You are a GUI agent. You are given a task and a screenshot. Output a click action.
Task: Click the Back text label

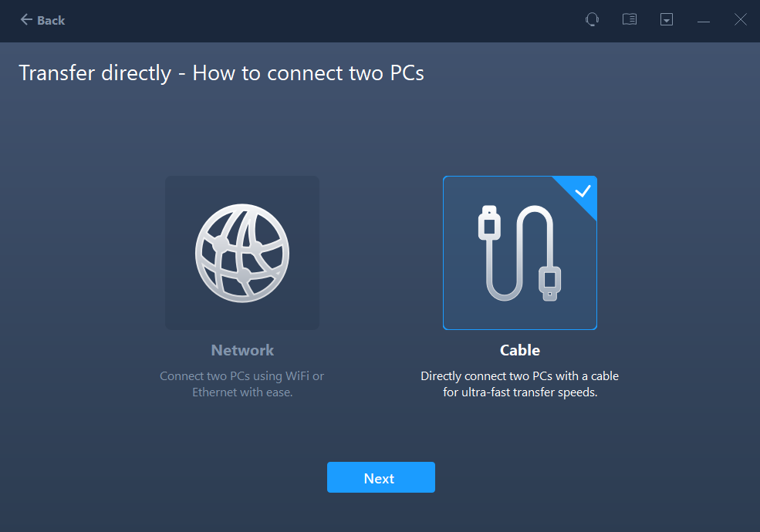point(51,20)
